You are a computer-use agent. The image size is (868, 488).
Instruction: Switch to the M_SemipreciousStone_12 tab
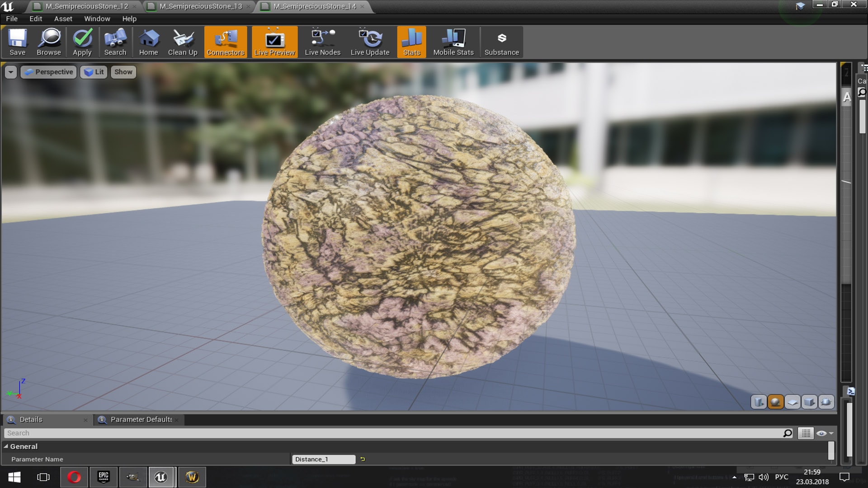coord(86,6)
